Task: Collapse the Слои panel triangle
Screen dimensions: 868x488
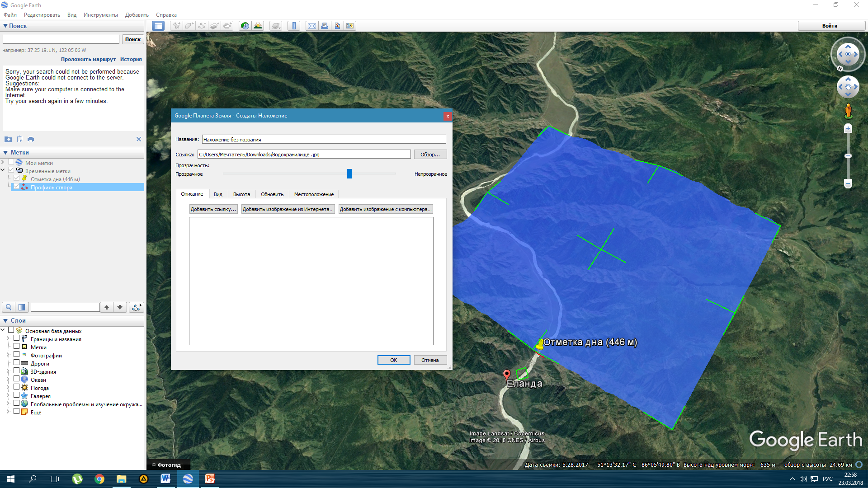Action: [5, 321]
